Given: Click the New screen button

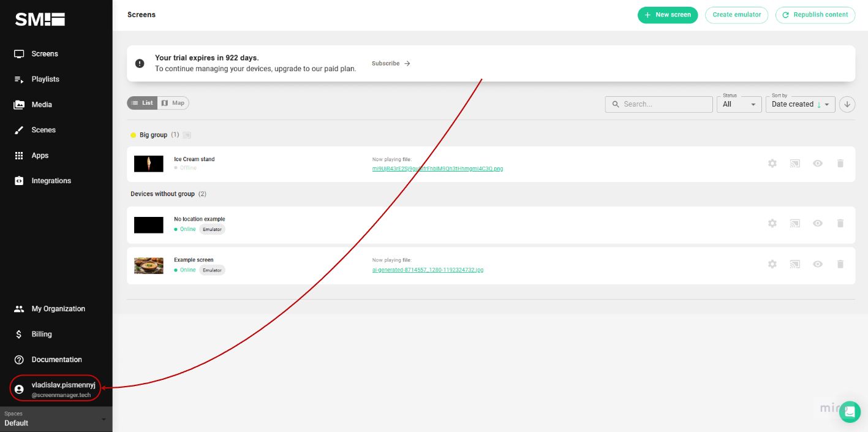Looking at the screenshot, I should 668,15.
